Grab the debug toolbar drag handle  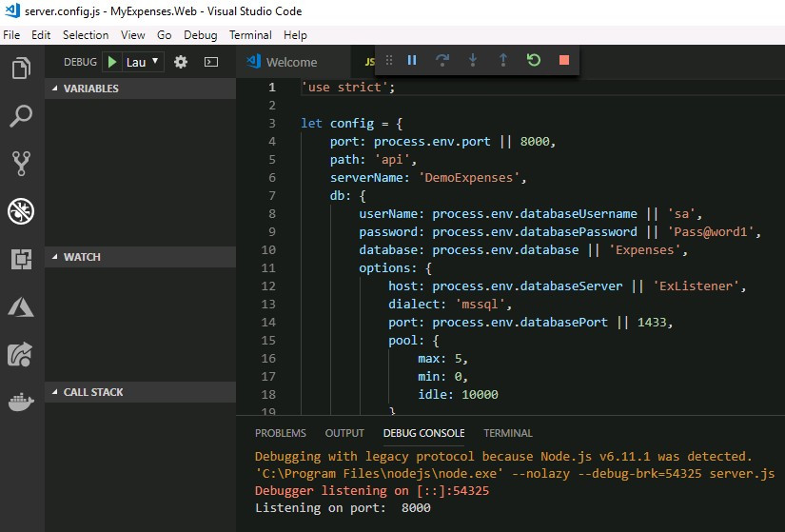coord(389,60)
